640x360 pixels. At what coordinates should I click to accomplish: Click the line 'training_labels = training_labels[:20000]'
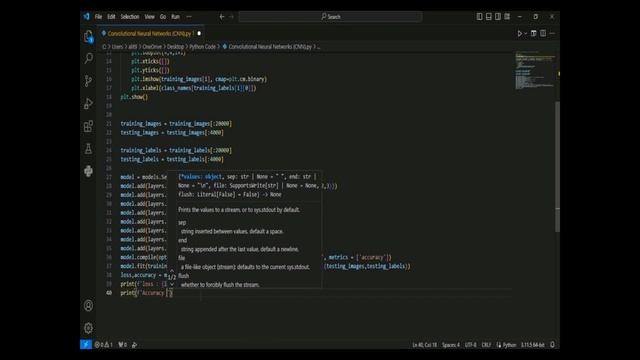(176, 151)
